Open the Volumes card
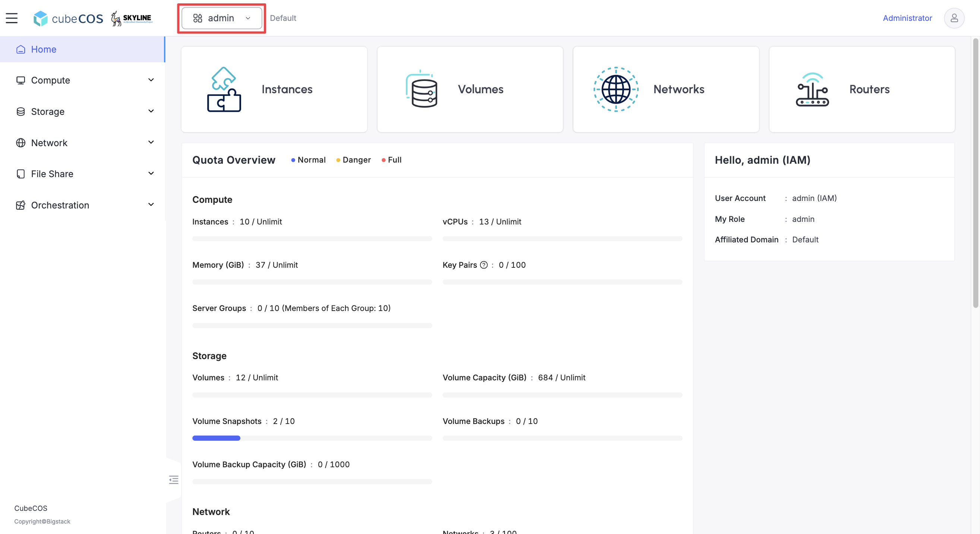Viewport: 980px width, 534px height. tap(470, 89)
